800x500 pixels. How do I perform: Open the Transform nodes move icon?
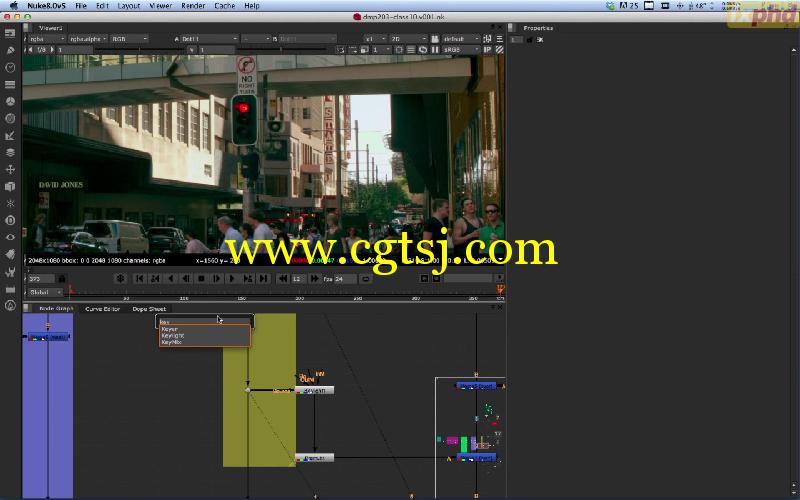point(10,169)
